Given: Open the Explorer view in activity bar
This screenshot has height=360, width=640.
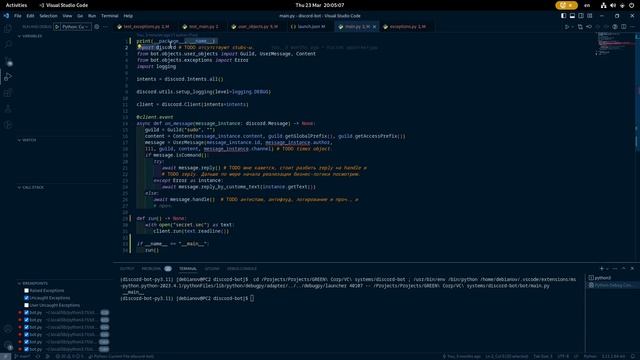Looking at the screenshot, I should coord(8,28).
